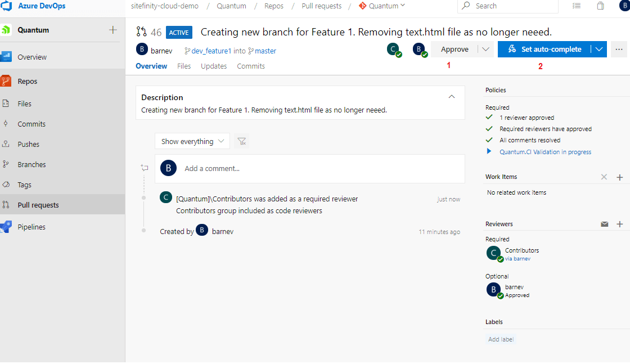Send email notification via Reviewers mail icon
The width and height of the screenshot is (630, 364).
(x=605, y=223)
